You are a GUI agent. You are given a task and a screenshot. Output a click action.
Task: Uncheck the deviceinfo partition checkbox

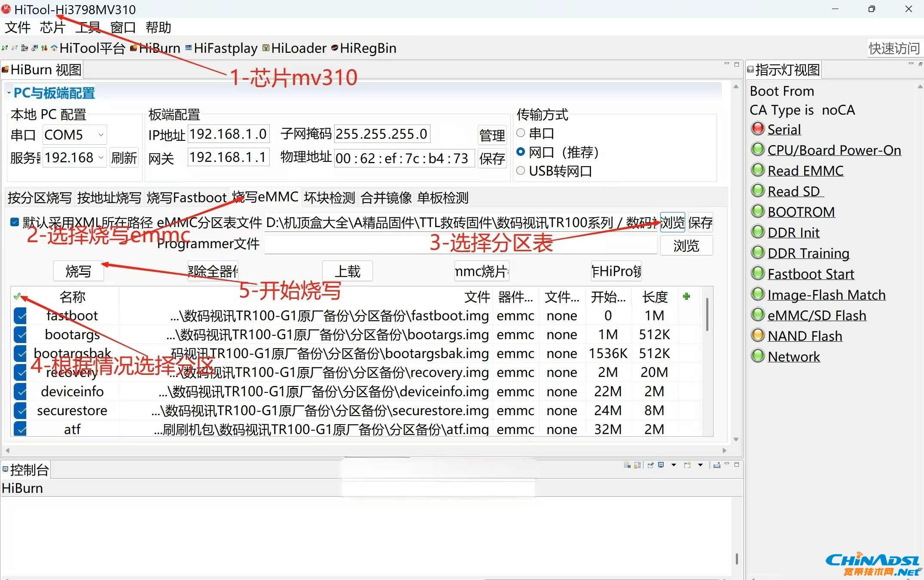[x=20, y=392]
